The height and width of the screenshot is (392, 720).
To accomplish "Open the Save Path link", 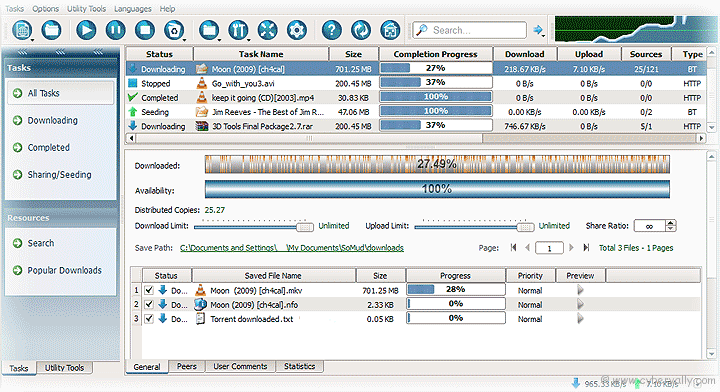I will [x=292, y=248].
